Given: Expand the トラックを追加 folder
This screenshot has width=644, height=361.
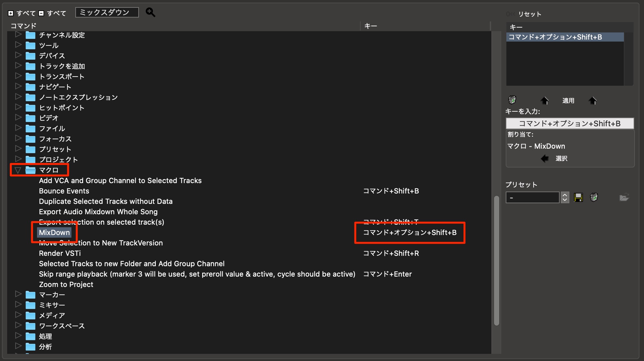Looking at the screenshot, I should click(x=18, y=66).
